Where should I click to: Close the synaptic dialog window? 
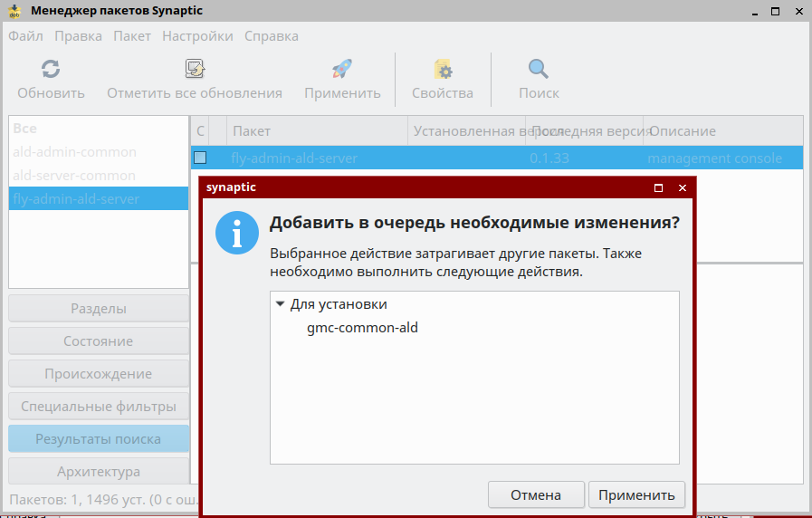tap(683, 188)
